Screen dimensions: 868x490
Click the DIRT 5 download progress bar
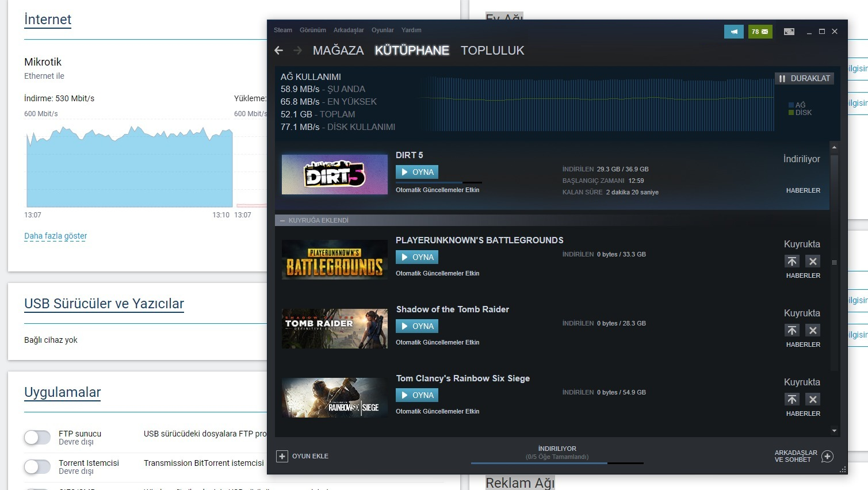439,182
